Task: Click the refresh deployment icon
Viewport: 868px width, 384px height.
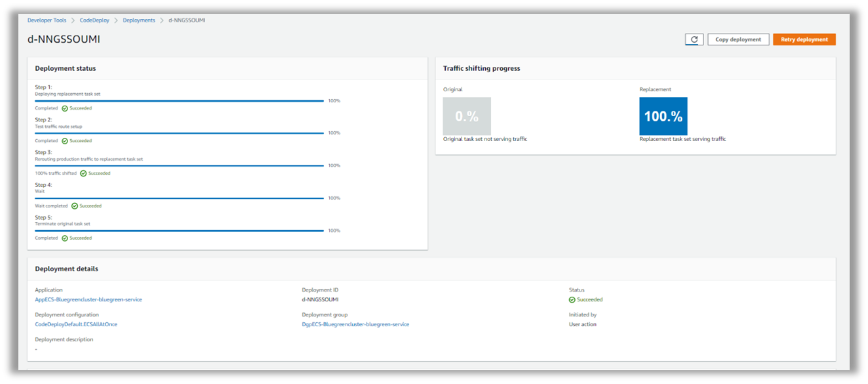Action: [x=694, y=39]
